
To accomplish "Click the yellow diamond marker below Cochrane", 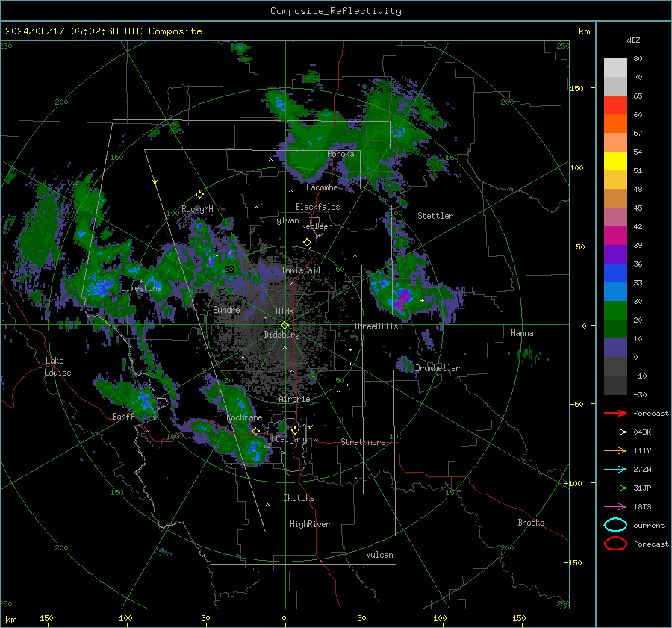I will click(x=256, y=431).
